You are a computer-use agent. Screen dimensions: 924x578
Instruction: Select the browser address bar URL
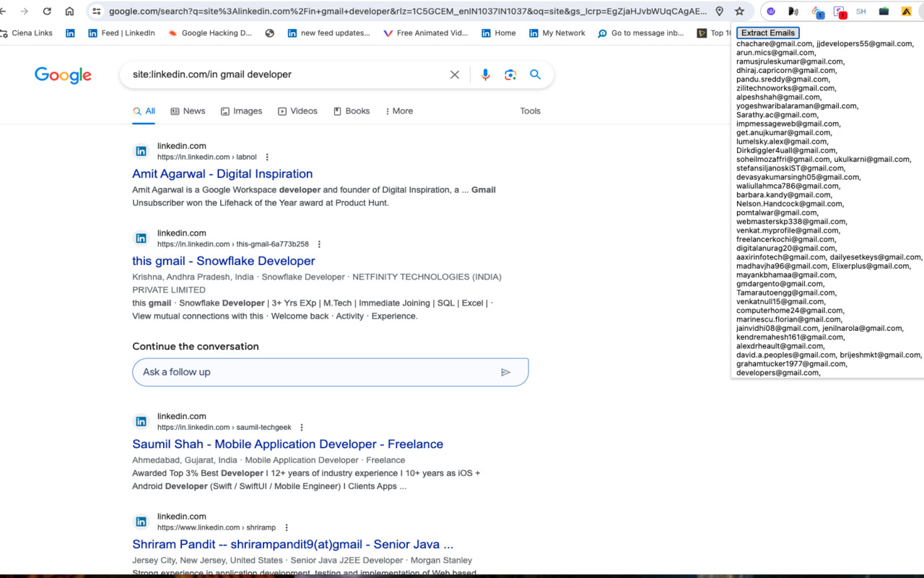coord(408,12)
